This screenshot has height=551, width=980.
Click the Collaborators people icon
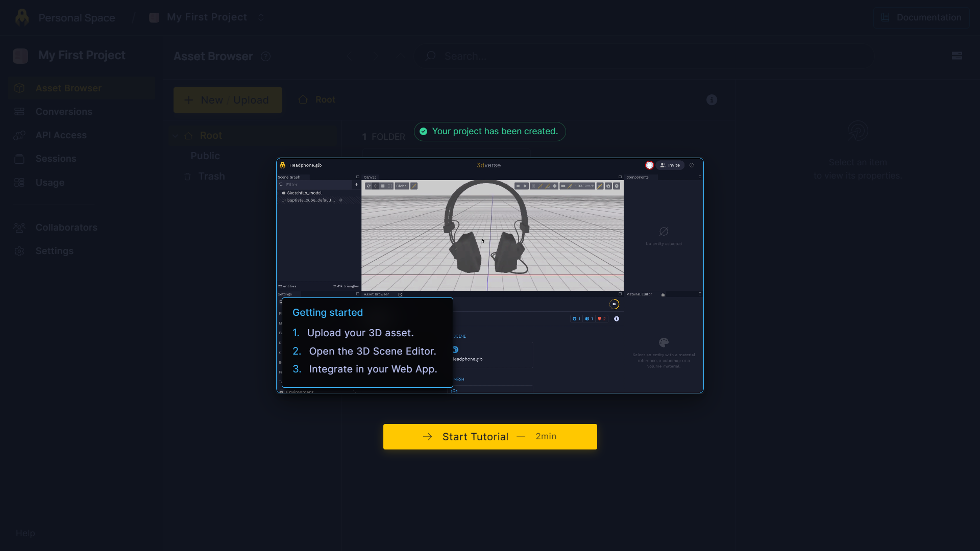(x=19, y=228)
